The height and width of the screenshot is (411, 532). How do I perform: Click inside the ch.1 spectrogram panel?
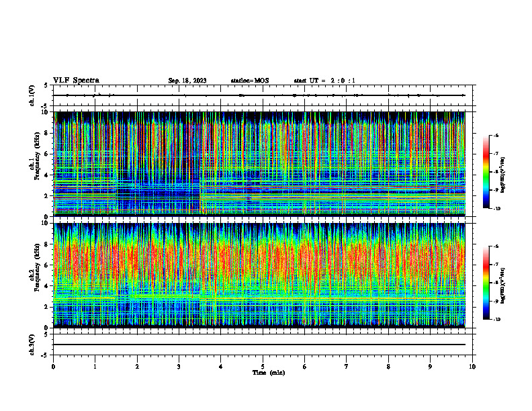pos(259,164)
